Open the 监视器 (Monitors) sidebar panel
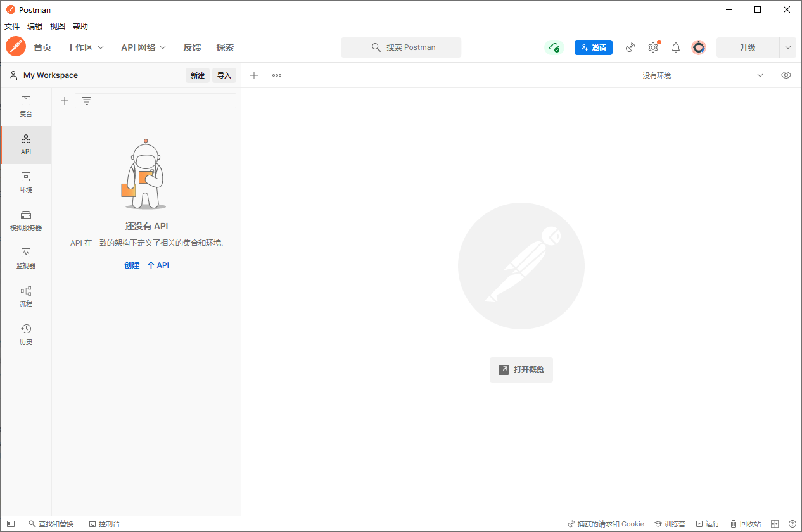Viewport: 802px width, 532px height. point(26,258)
